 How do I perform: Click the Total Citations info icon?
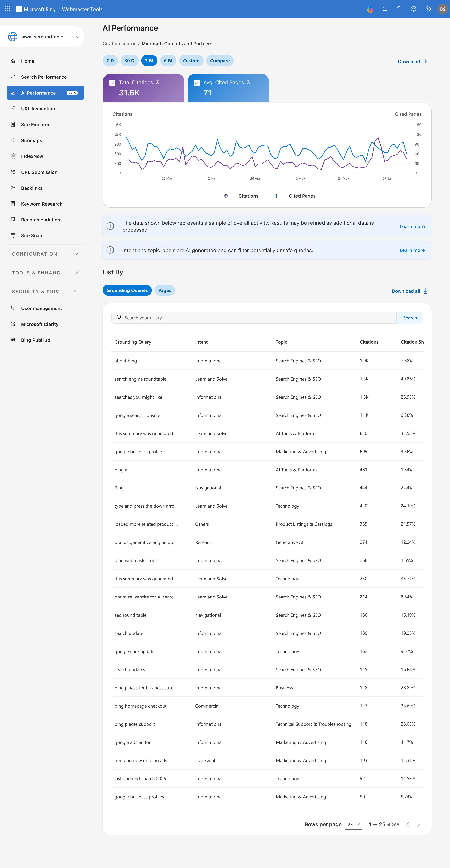click(x=157, y=82)
